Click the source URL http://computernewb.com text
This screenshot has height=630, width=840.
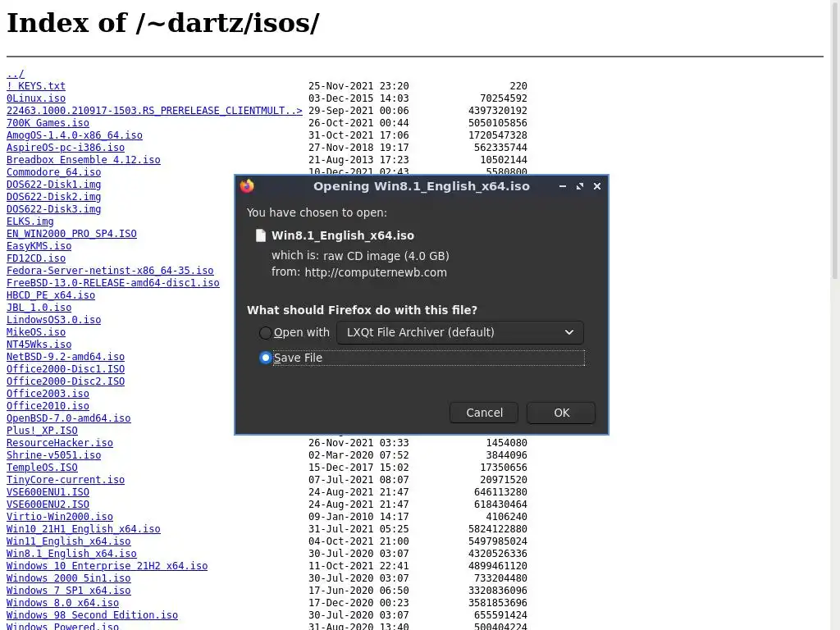[376, 272]
